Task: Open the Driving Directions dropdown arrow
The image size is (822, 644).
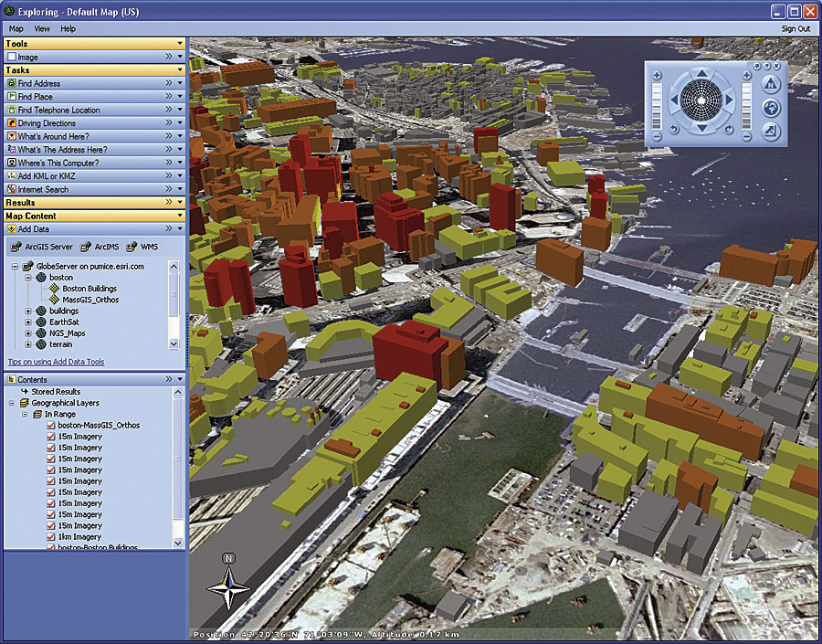Action: coord(180,123)
